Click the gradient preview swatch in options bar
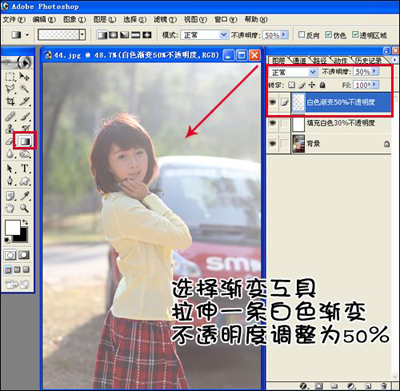Viewport: 400px width, 391px height. [59, 35]
